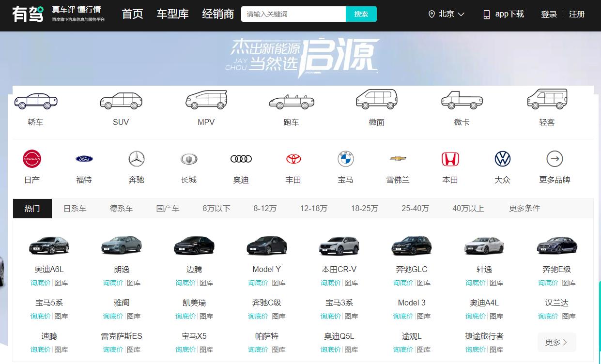Expand the 更多条件 filter option
This screenshot has width=601, height=364.
tap(524, 208)
